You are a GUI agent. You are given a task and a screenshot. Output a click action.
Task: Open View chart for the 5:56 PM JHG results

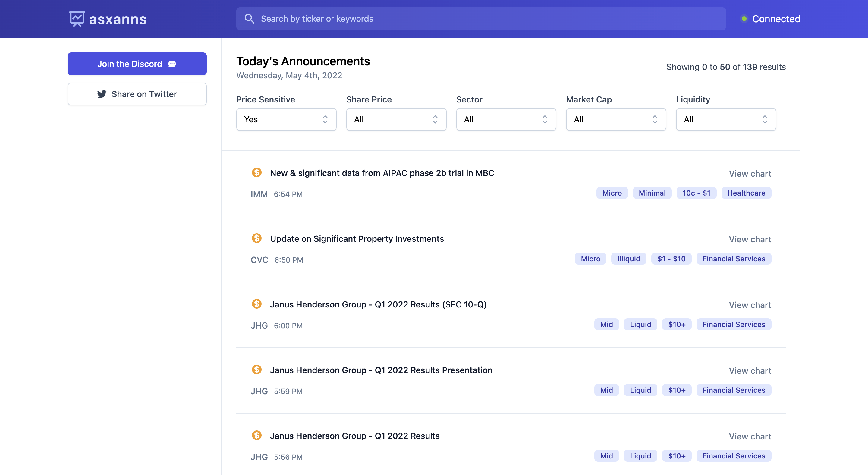pos(750,436)
